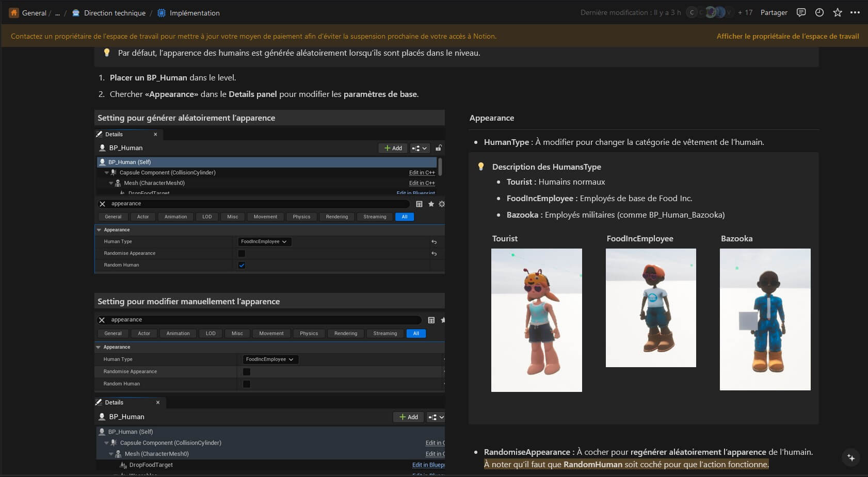Select Physics filter tab in manual-edit panel
868x477 pixels.
coord(309,333)
